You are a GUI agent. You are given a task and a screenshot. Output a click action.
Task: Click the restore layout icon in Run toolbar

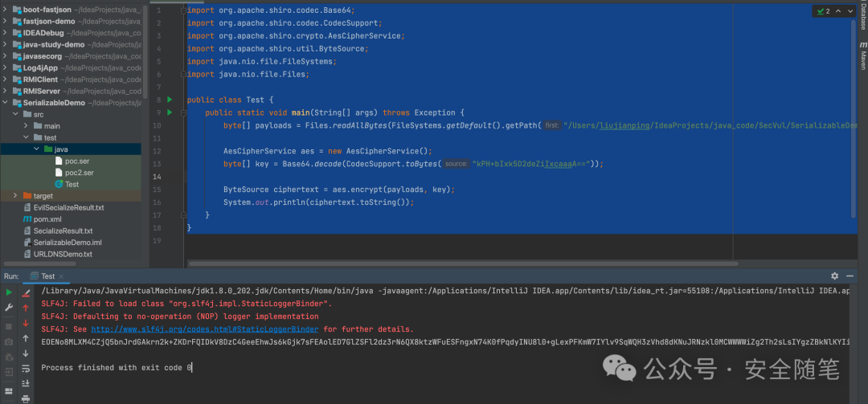9,392
